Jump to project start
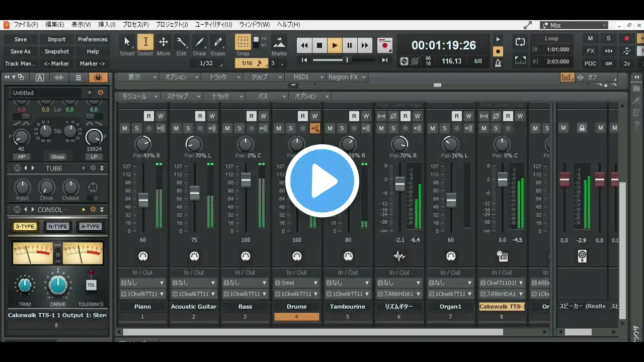Viewport: 644px width, 362px height. tap(304, 60)
